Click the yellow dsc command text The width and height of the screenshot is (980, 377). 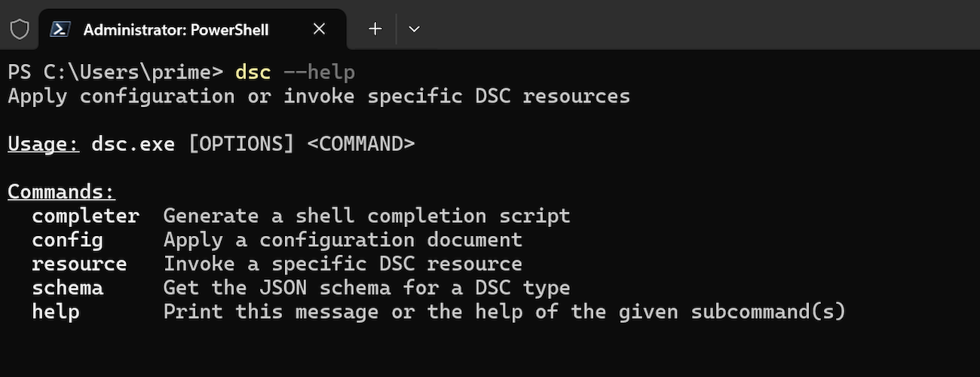[x=253, y=72]
